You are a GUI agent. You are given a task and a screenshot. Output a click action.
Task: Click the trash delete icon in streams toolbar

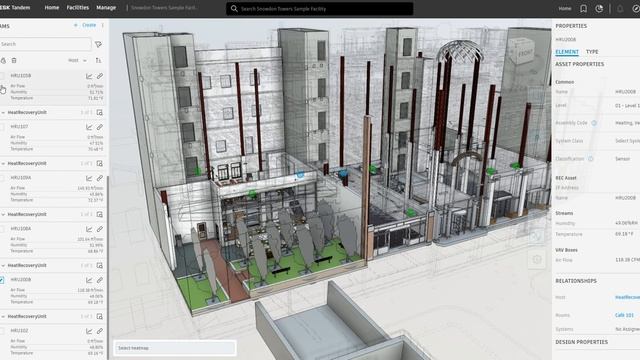point(14,60)
